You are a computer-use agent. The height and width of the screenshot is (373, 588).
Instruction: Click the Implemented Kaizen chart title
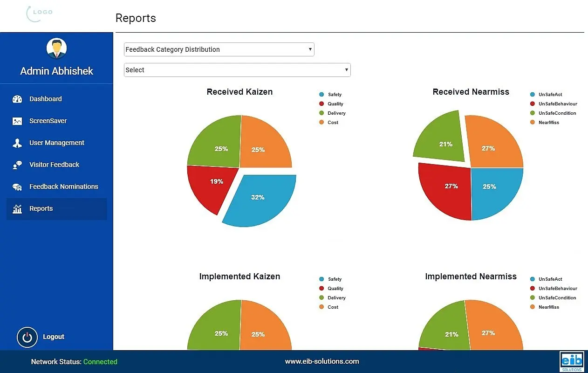pos(239,276)
